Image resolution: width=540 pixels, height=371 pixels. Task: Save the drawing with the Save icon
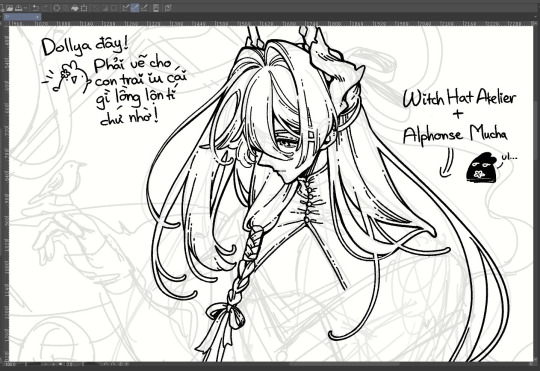point(18,8)
